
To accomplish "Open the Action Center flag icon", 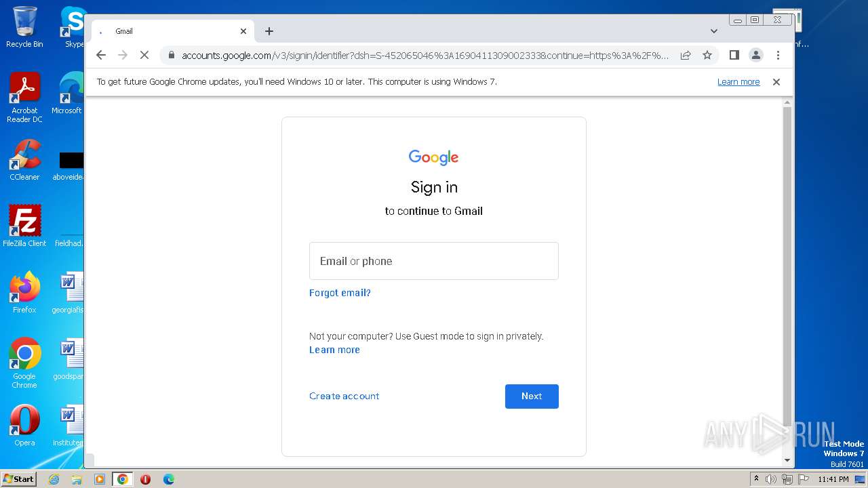I will pyautogui.click(x=804, y=479).
